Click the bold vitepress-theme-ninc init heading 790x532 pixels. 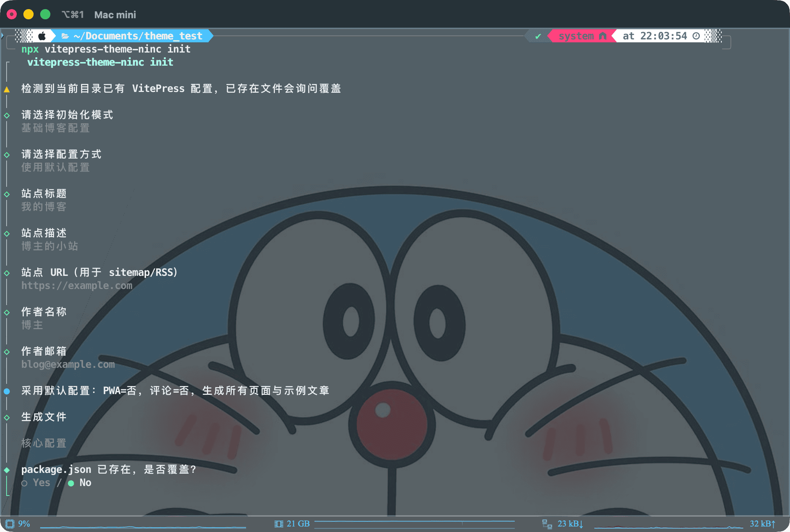click(x=100, y=62)
